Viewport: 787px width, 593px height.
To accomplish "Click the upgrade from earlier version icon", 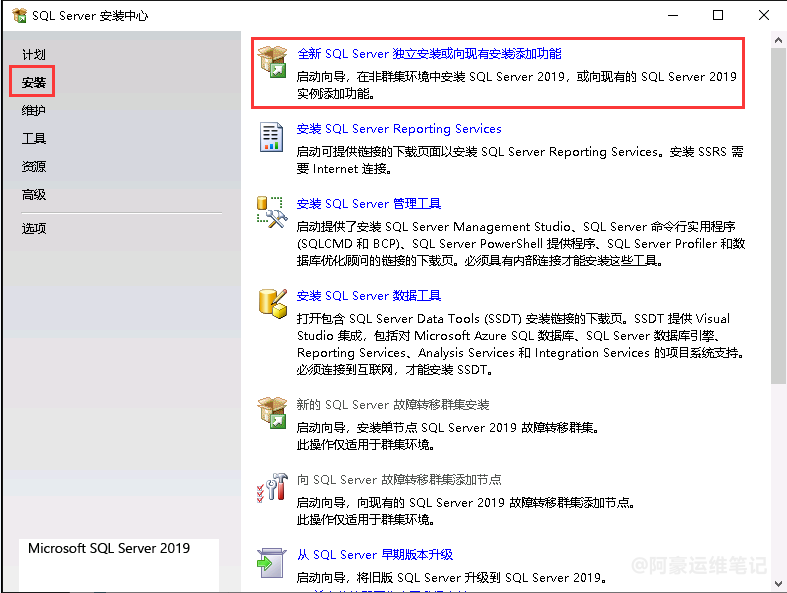I will click(x=272, y=563).
